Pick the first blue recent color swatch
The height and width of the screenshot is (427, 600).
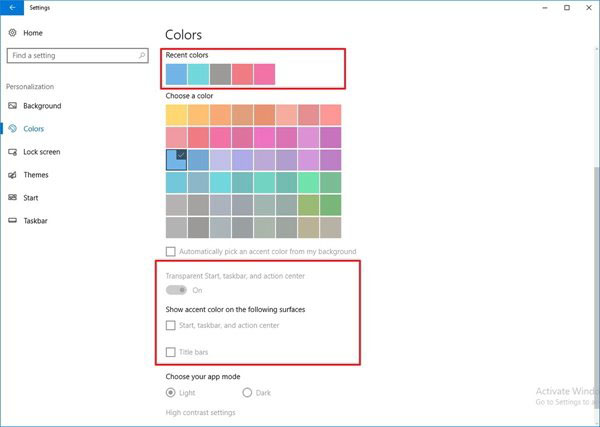tap(176, 74)
